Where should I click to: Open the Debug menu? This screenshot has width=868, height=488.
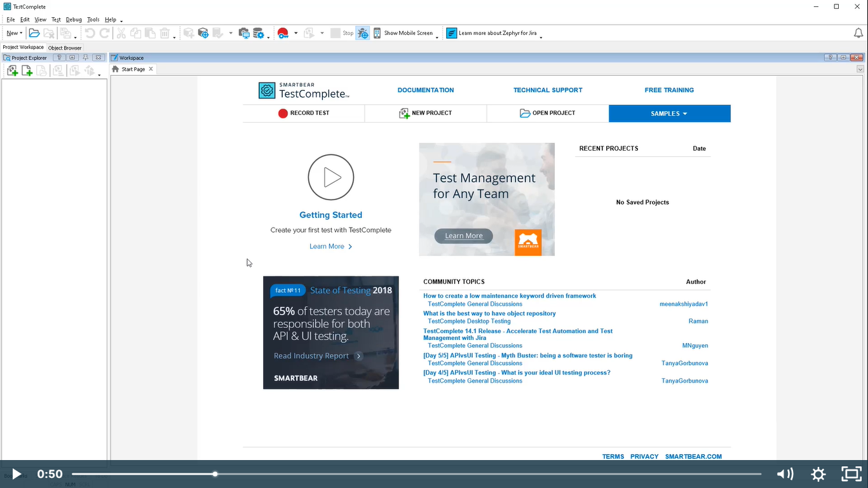pyautogui.click(x=74, y=20)
